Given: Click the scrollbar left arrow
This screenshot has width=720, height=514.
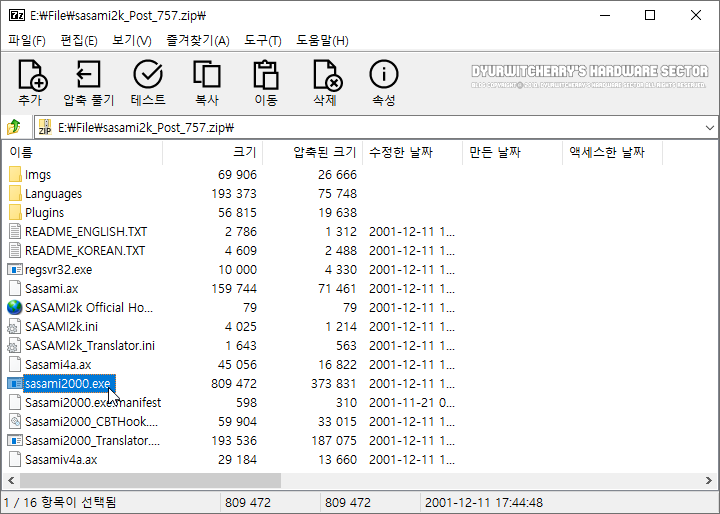Looking at the screenshot, I should click(11, 480).
